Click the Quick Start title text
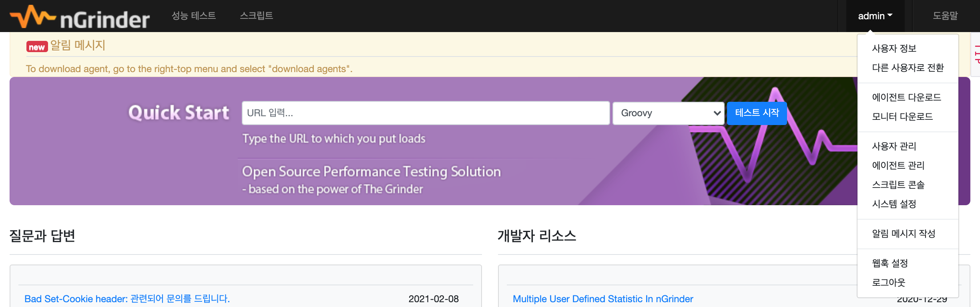Viewport: 980px width, 307px height. 179,113
